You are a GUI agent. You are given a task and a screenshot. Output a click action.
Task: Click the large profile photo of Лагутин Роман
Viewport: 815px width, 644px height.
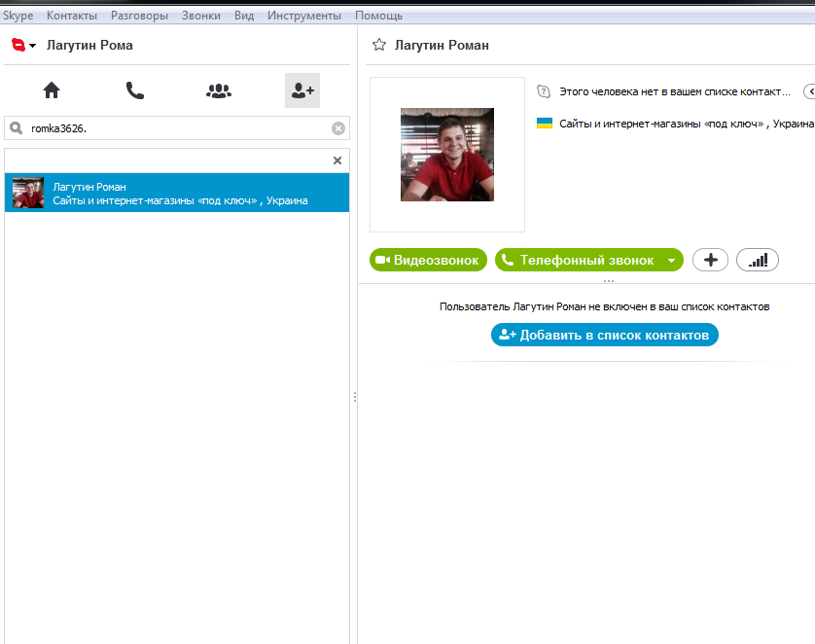(447, 155)
